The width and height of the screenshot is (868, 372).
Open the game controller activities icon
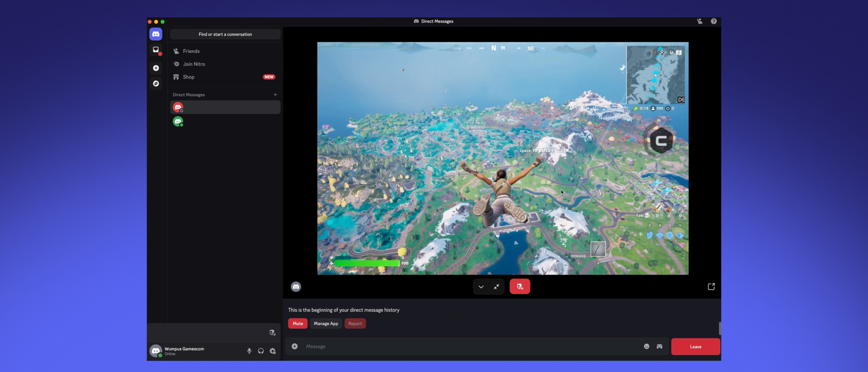click(x=660, y=346)
